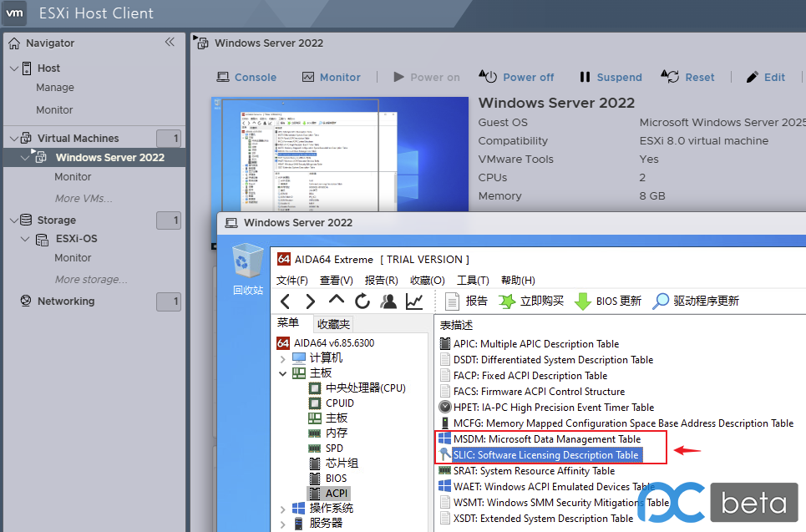Open the 查看(V) menu in AIDA64
Image resolution: width=806 pixels, height=532 pixels.
[x=336, y=280]
